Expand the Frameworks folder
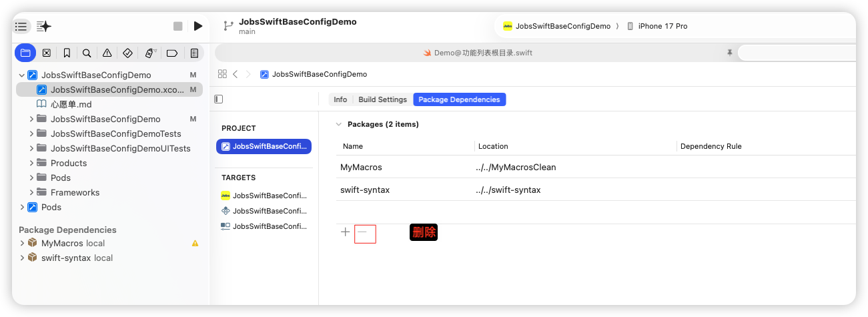 (31, 192)
